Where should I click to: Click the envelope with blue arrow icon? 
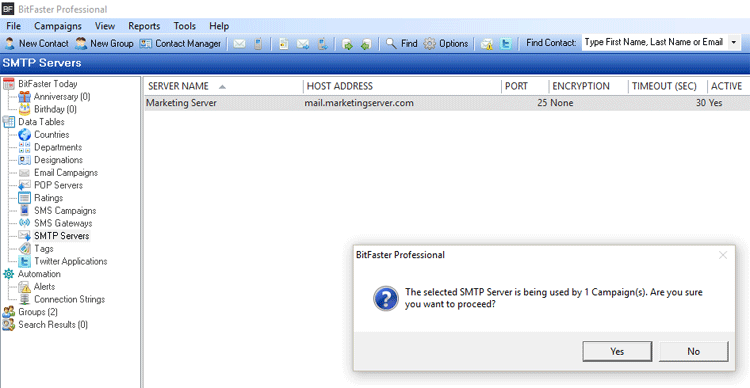click(303, 44)
